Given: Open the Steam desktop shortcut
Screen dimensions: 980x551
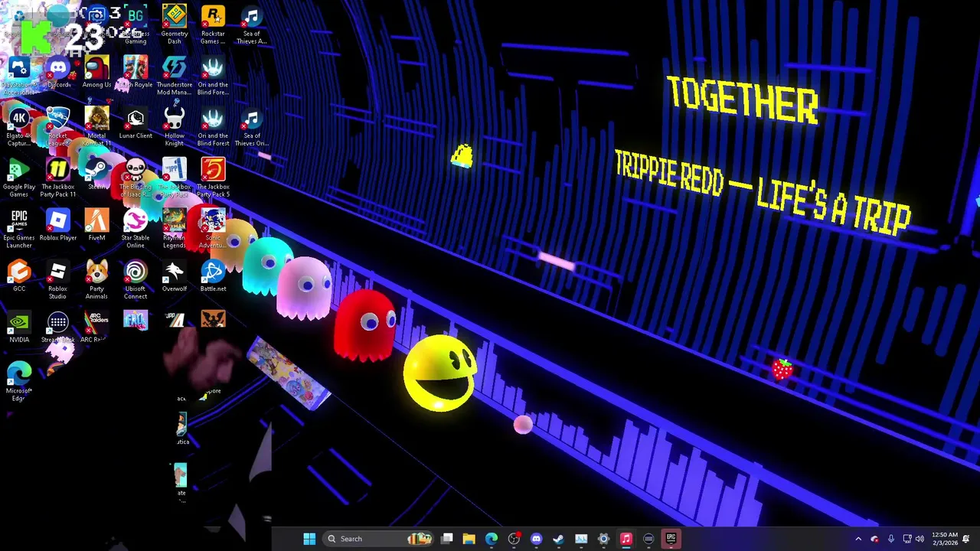Looking at the screenshot, I should 96,174.
